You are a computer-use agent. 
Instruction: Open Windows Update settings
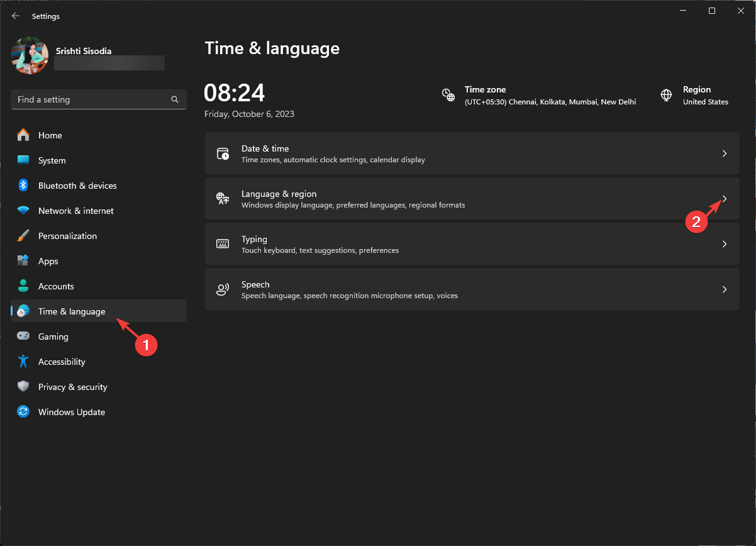click(71, 412)
